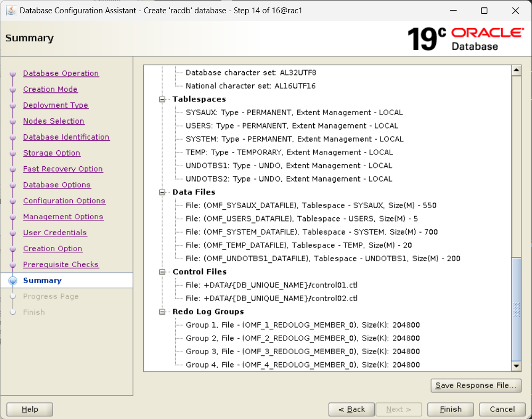Select the USERS tablespace row
This screenshot has width=532, height=419.
(x=292, y=126)
